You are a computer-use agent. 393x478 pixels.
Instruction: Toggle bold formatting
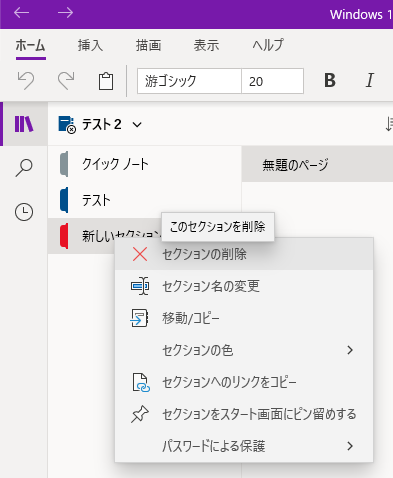coord(330,81)
